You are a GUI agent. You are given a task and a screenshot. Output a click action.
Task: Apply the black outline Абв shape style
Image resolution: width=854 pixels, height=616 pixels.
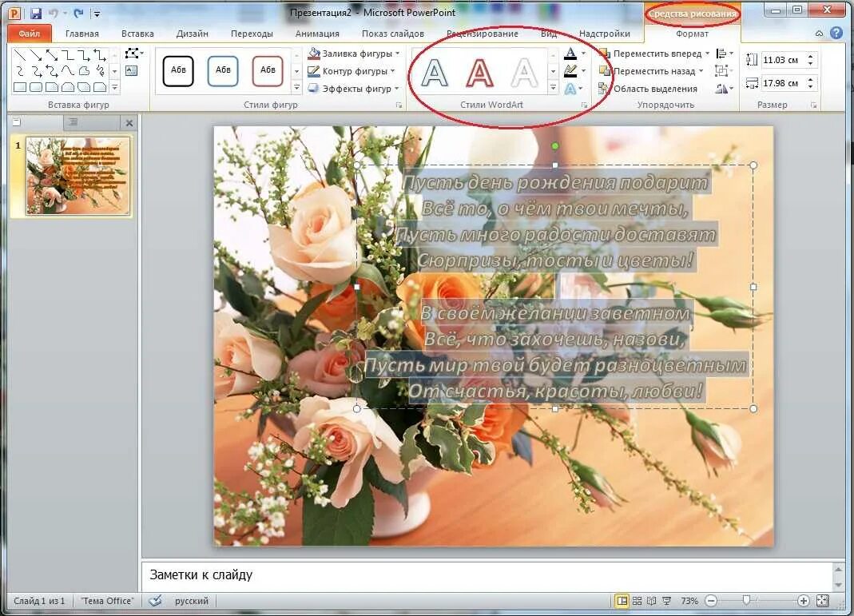(x=178, y=71)
